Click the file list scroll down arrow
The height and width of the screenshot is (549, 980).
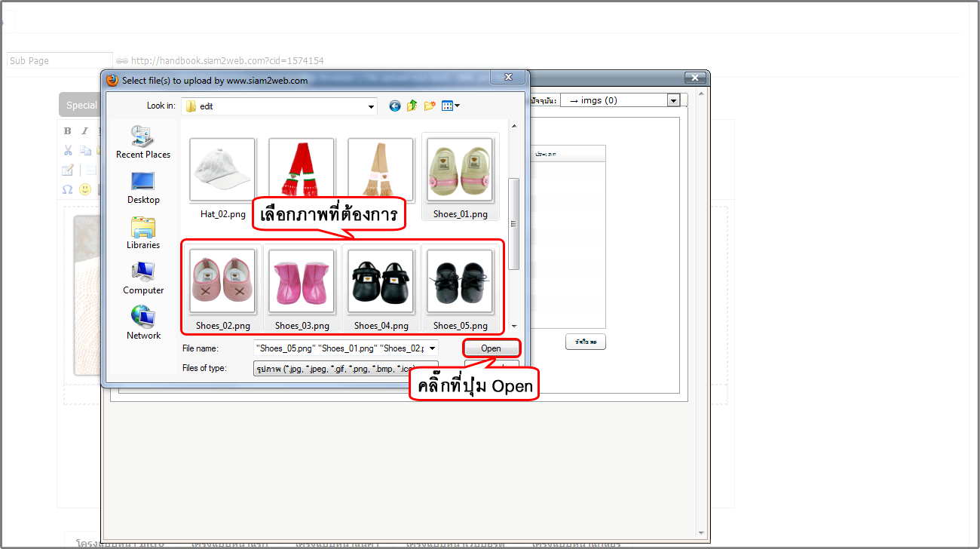coord(514,326)
